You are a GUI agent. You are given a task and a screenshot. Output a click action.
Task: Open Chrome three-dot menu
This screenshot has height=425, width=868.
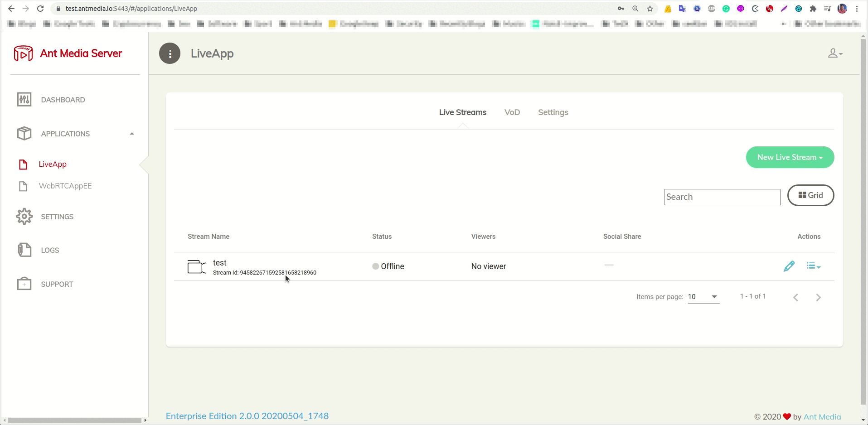click(857, 9)
